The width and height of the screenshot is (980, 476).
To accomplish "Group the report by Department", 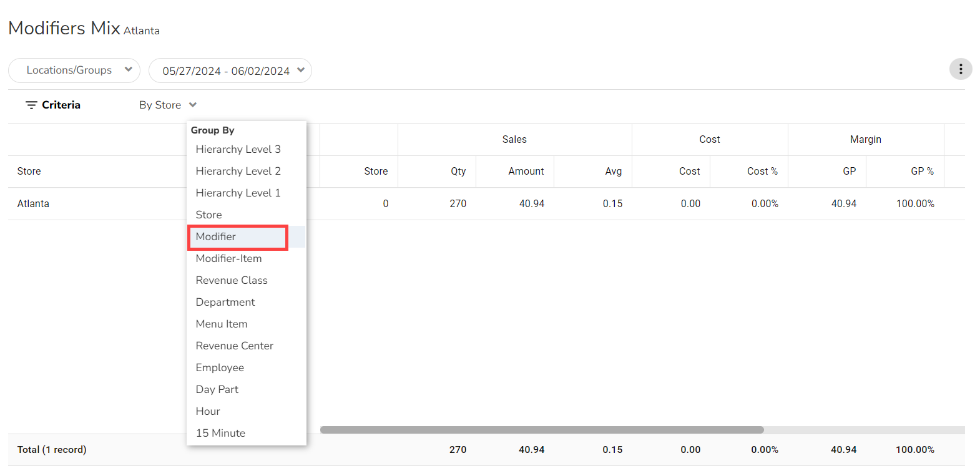I will coord(225,302).
